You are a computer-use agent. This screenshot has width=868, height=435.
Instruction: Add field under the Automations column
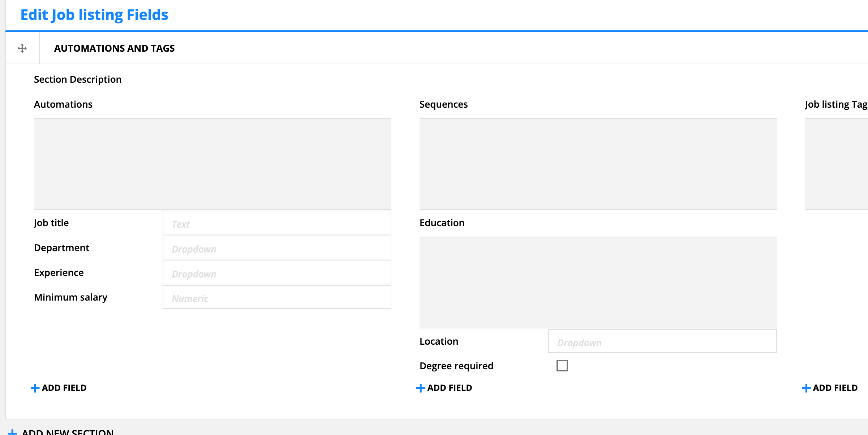click(x=59, y=388)
